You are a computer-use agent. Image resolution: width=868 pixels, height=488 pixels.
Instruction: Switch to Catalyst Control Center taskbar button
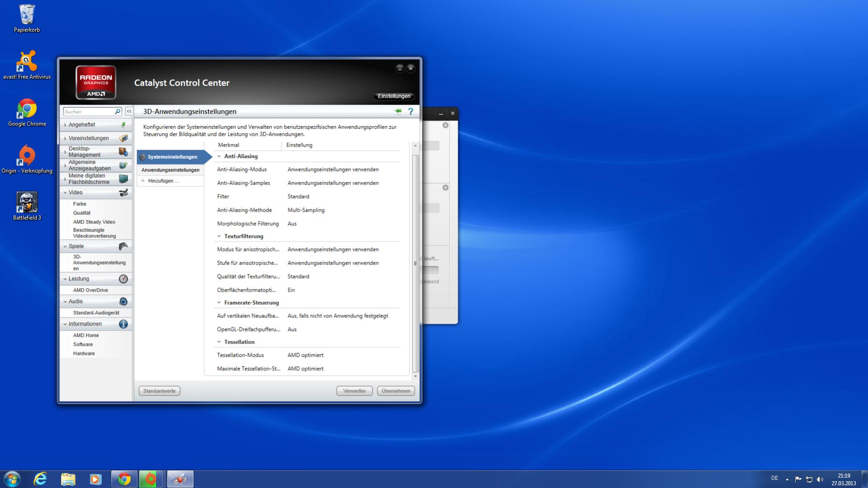click(180, 479)
